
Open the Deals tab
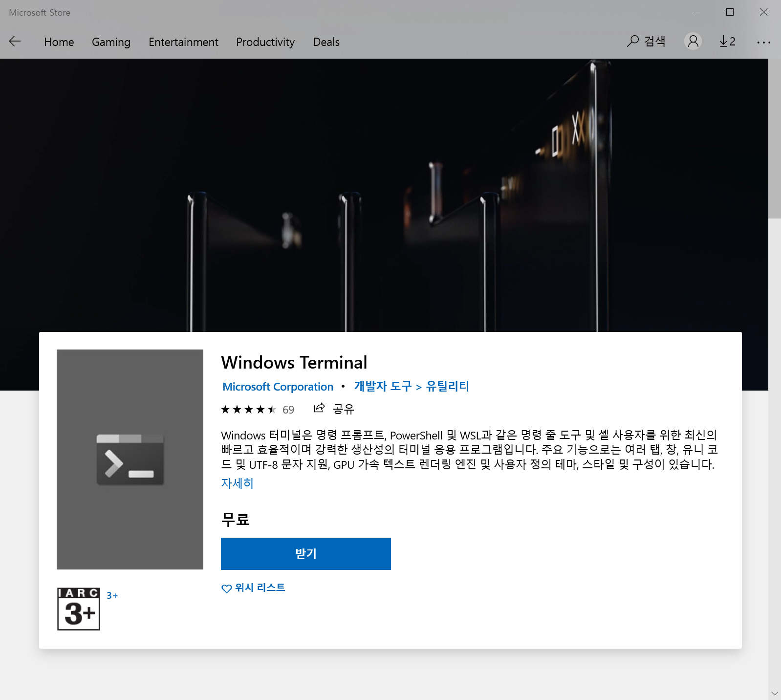326,42
